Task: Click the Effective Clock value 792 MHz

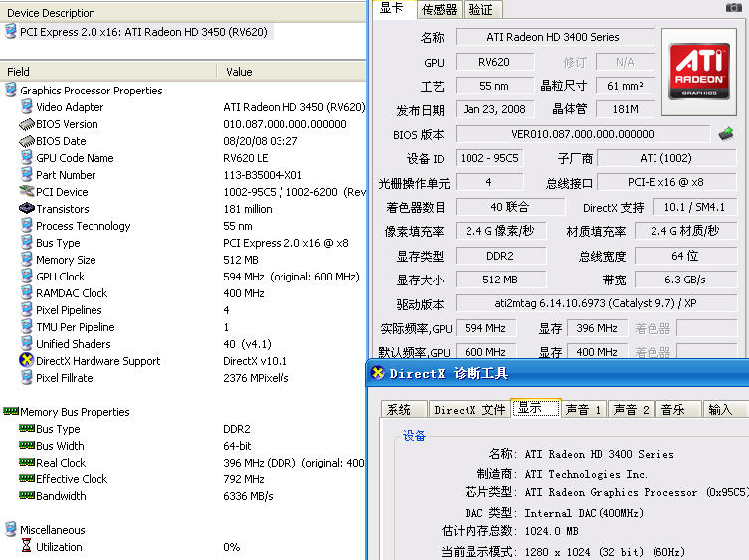Action: click(x=244, y=479)
